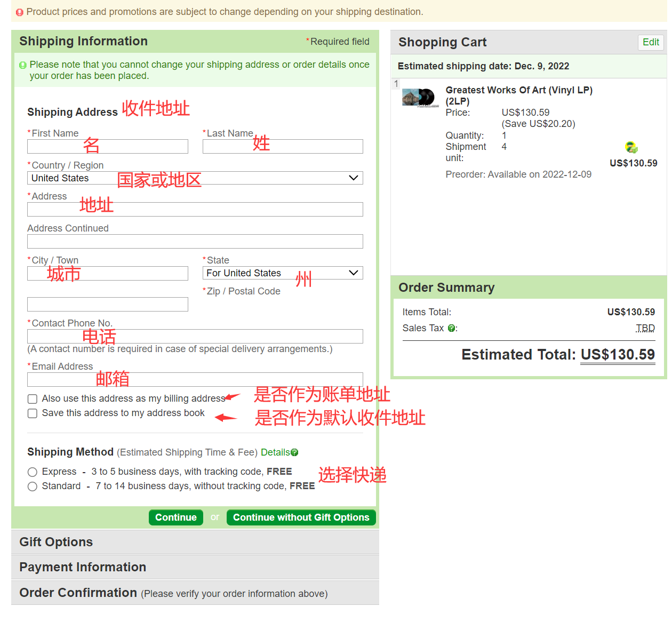Check 'Save this address to my address book'

32,413
